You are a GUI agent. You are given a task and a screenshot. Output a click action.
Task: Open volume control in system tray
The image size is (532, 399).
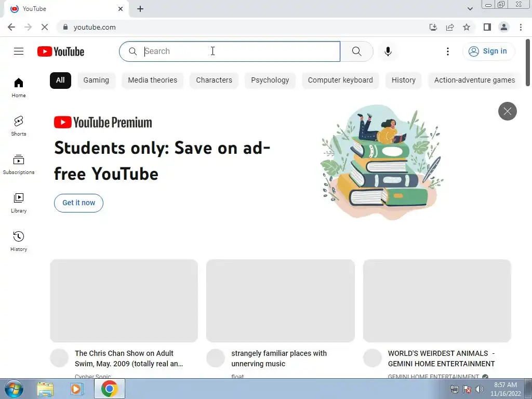(x=479, y=389)
